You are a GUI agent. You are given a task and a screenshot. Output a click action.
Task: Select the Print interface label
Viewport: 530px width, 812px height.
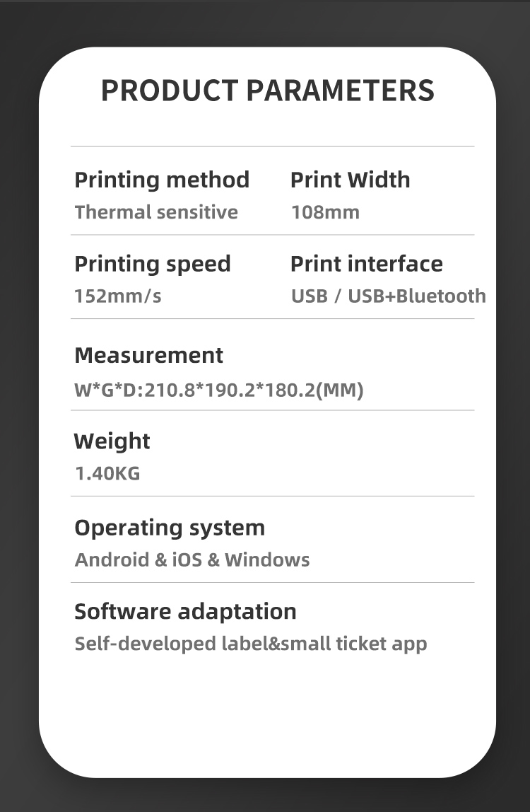366,264
